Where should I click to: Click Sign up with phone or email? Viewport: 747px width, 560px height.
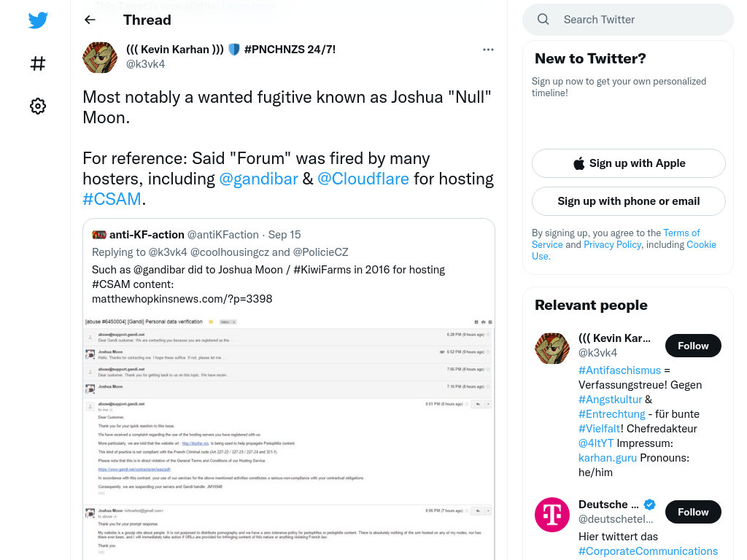pos(628,201)
